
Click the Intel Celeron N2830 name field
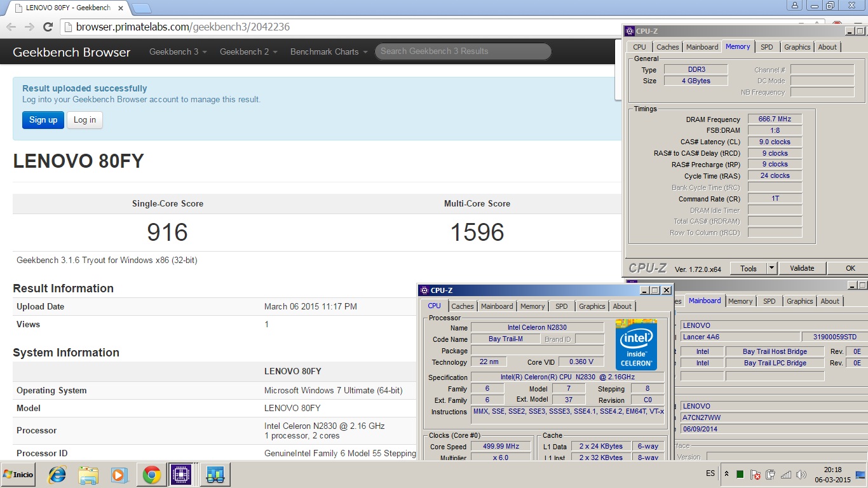tap(537, 327)
